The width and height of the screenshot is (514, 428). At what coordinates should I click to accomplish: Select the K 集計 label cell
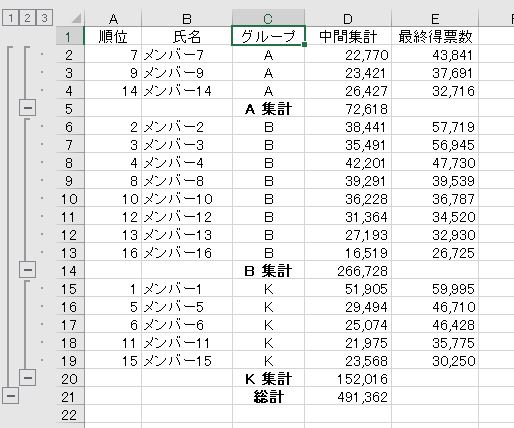pyautogui.click(x=268, y=378)
